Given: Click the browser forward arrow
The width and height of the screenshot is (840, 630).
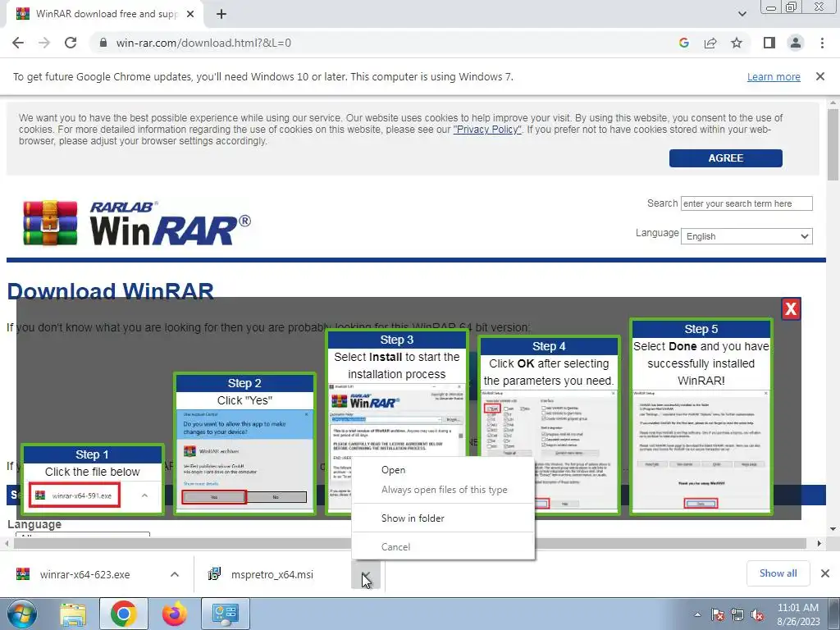Looking at the screenshot, I should (x=44, y=43).
